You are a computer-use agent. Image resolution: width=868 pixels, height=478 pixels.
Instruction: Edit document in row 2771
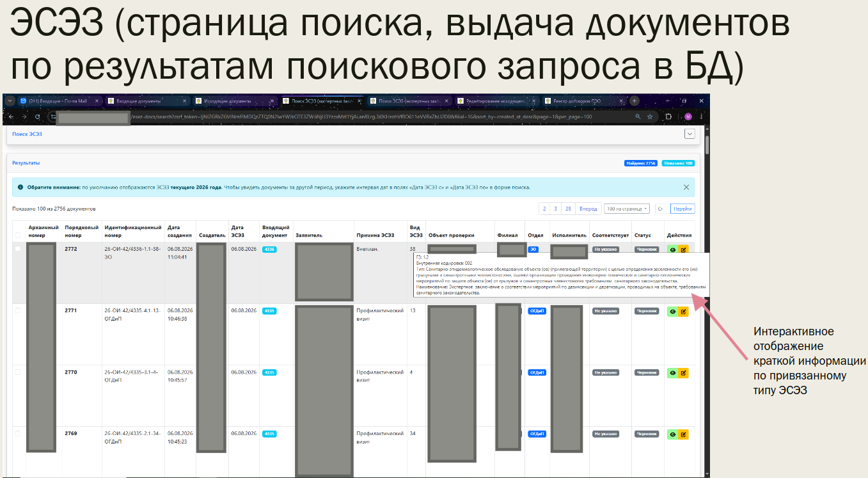(x=683, y=312)
